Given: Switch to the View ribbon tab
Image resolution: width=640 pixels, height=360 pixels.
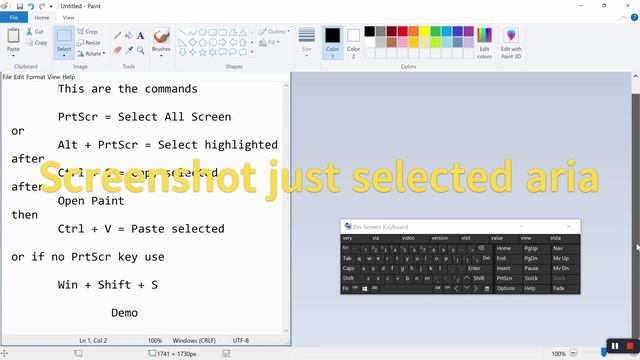Looking at the screenshot, I should coord(69,18).
